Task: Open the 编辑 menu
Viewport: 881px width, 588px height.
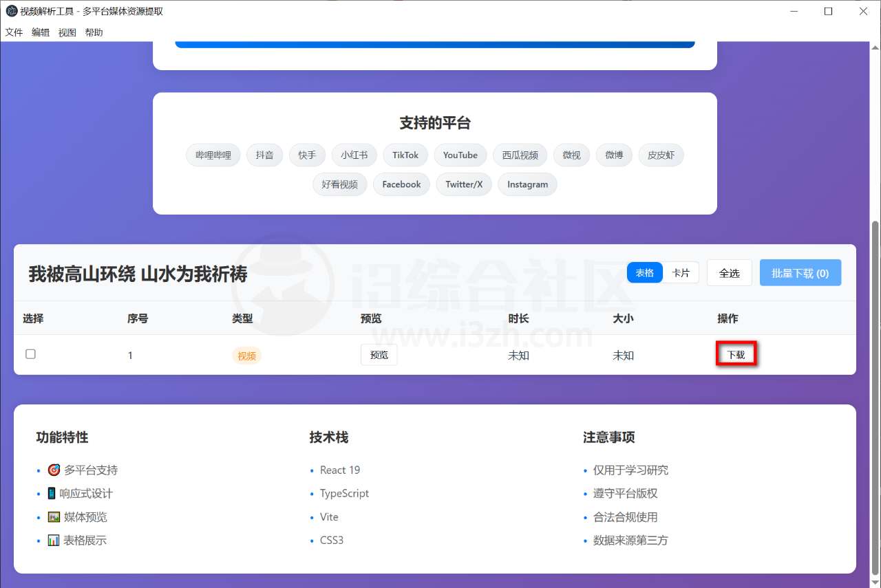Action: [x=40, y=32]
